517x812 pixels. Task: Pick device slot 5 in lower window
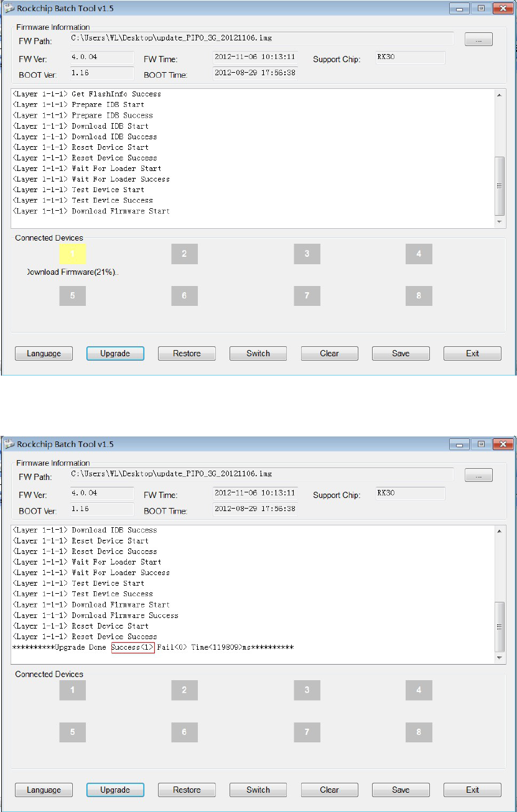coord(73,732)
